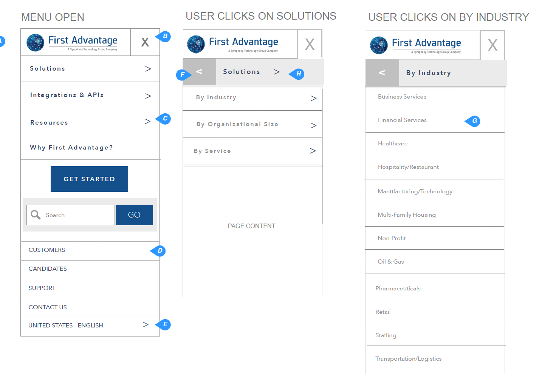Expand the United States - English selector arrow

[x=146, y=325]
